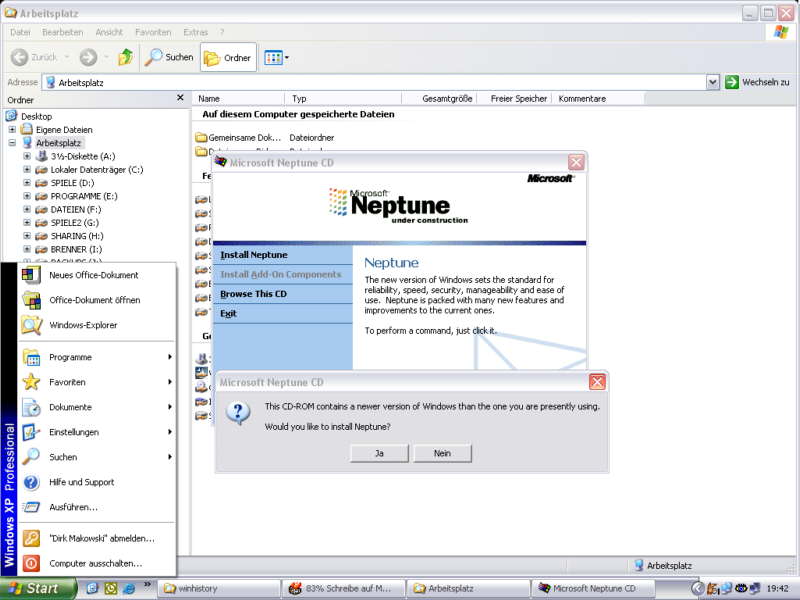Image resolution: width=800 pixels, height=600 pixels.
Task: Click the system tray clock 19:42
Action: [x=778, y=589]
